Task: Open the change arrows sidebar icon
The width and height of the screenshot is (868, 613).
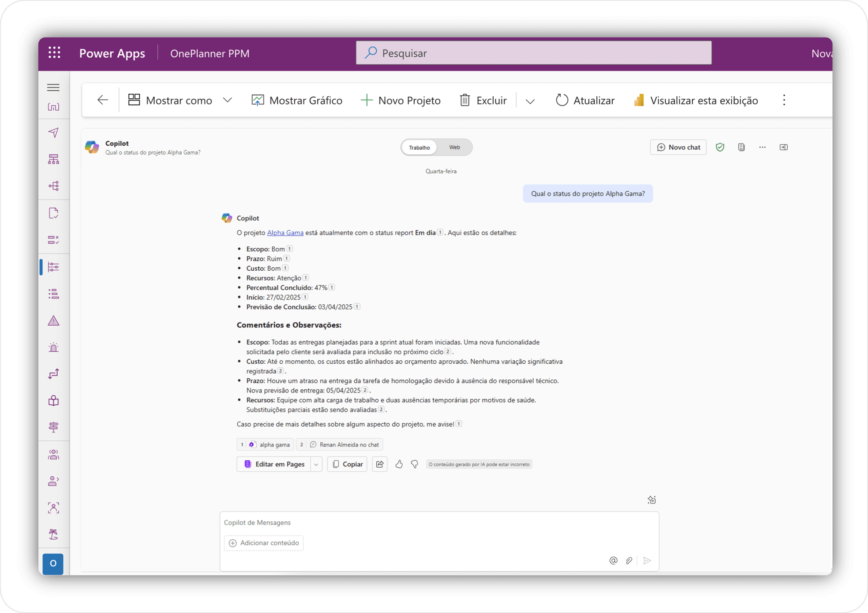Action: [x=53, y=373]
